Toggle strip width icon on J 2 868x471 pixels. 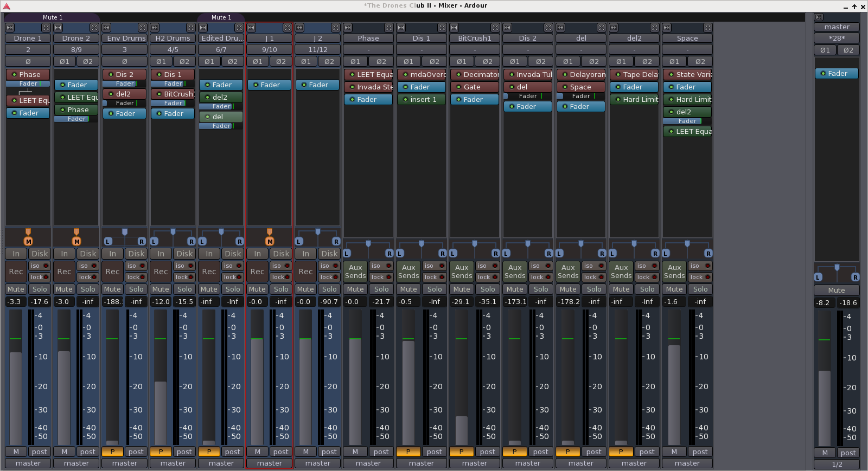point(299,28)
